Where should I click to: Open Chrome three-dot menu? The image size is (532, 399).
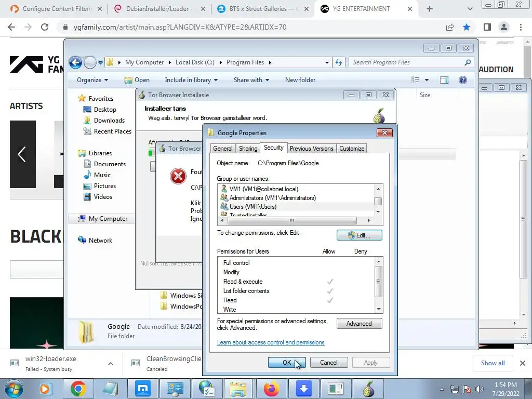(x=521, y=27)
